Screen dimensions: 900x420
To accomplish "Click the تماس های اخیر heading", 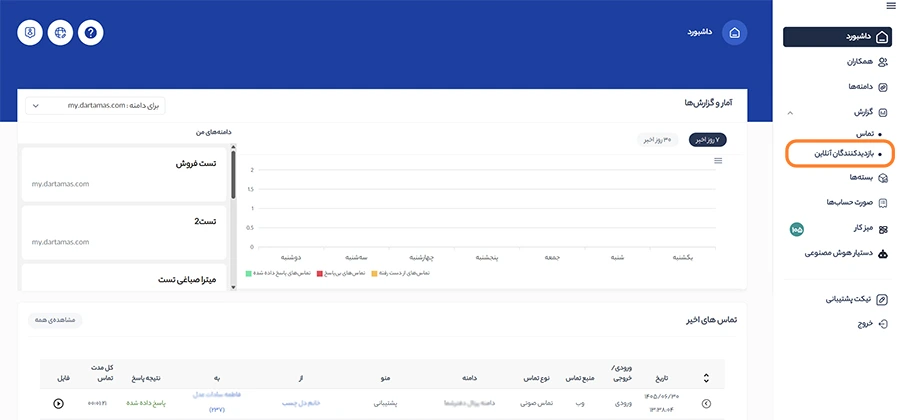I will 712,320.
